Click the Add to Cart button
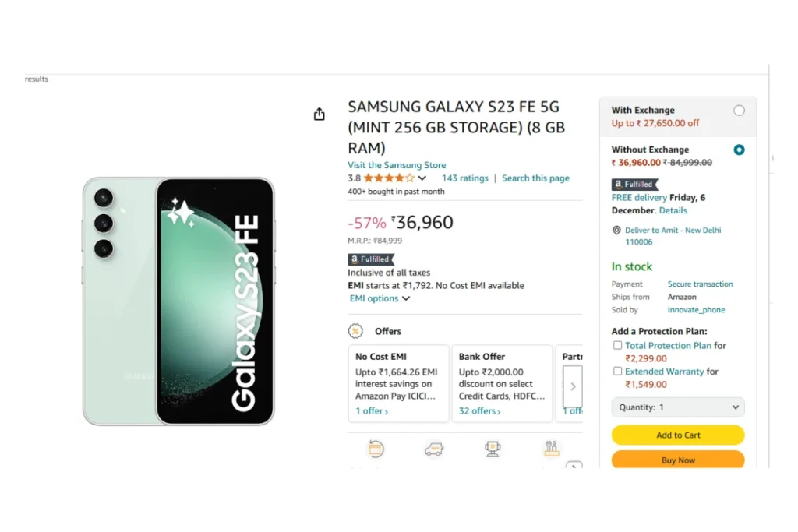This screenshot has width=798, height=532. tap(678, 435)
